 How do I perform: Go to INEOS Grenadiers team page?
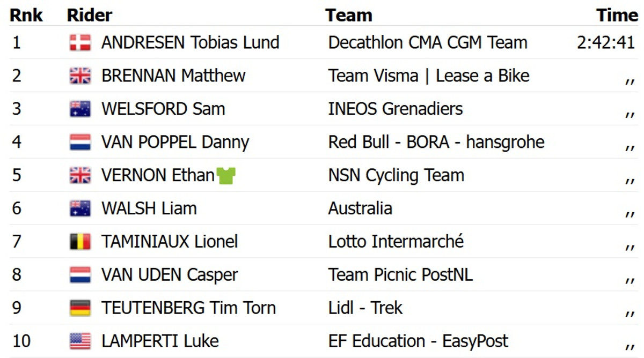395,109
